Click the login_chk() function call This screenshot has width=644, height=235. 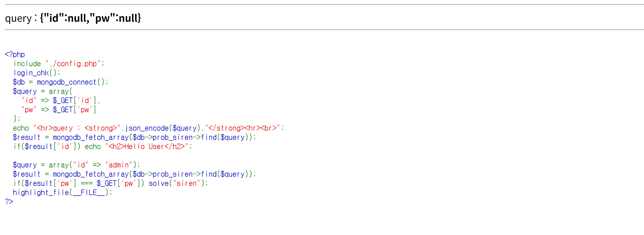(37, 73)
